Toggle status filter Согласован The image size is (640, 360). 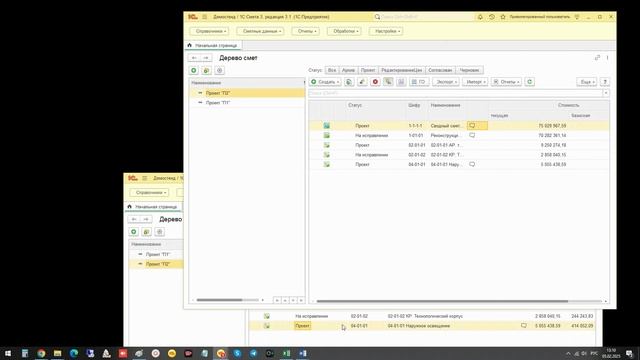point(440,70)
